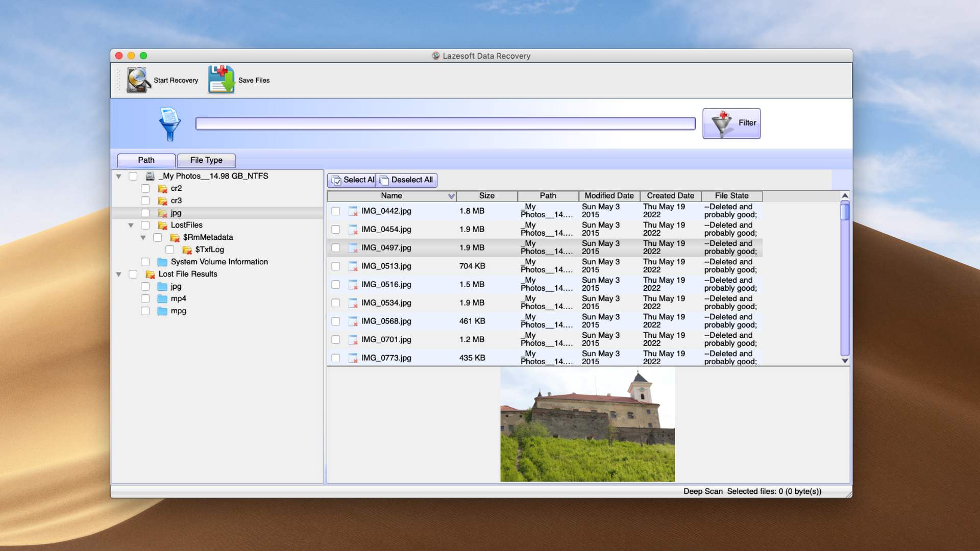Tick the checkbox beside IMG_0497.jpg
This screenshot has width=980, height=551.
click(336, 248)
